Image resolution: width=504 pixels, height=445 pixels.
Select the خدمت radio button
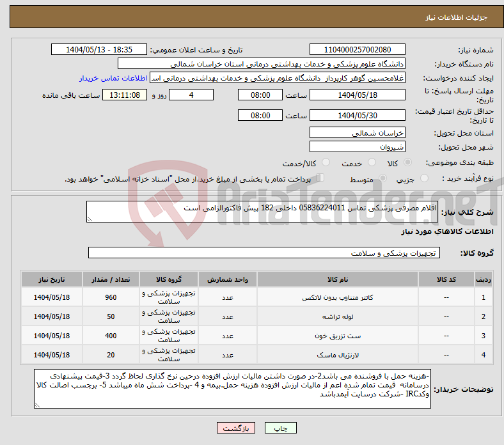[372, 162]
